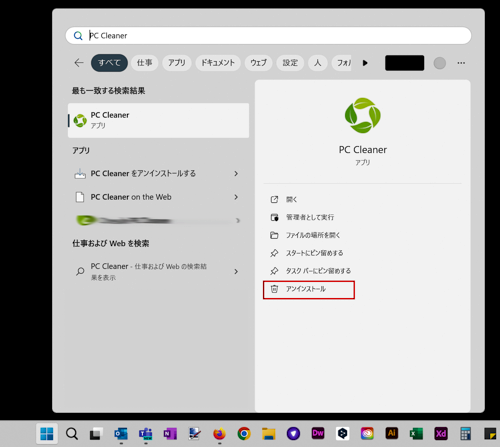Screen dimensions: 500x447
Task: Show more filters with the arrow
Action: pyautogui.click(x=365, y=63)
